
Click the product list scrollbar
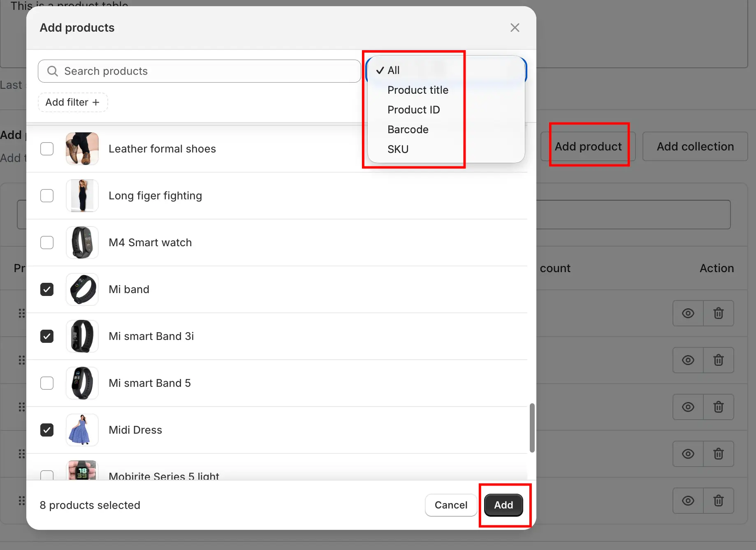tap(532, 428)
